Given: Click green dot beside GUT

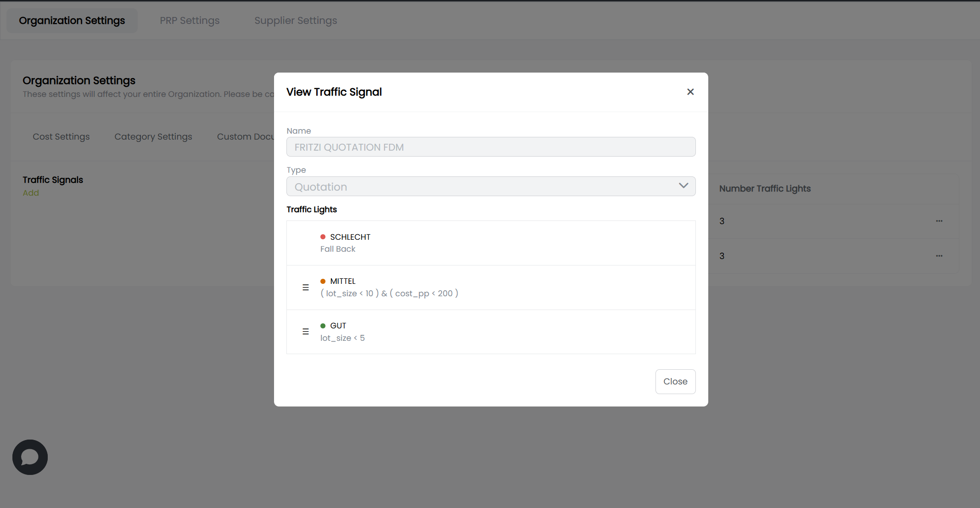Looking at the screenshot, I should (x=323, y=326).
